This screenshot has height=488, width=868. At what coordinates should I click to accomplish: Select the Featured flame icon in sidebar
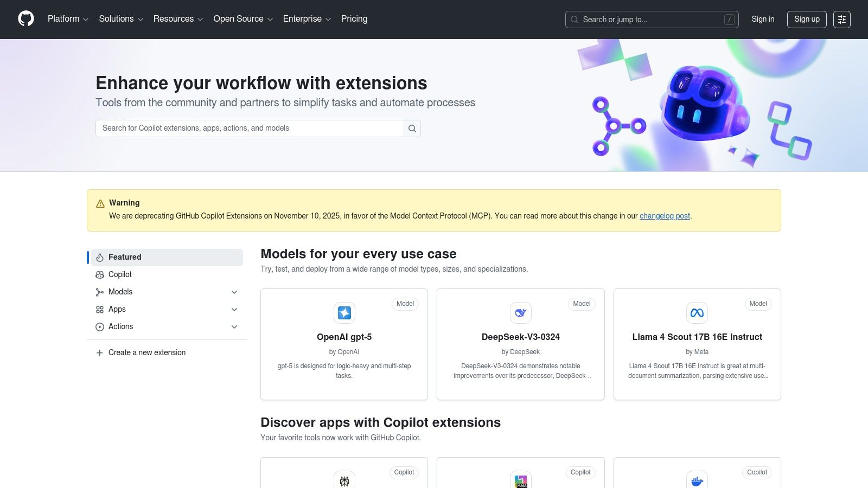[x=100, y=257]
